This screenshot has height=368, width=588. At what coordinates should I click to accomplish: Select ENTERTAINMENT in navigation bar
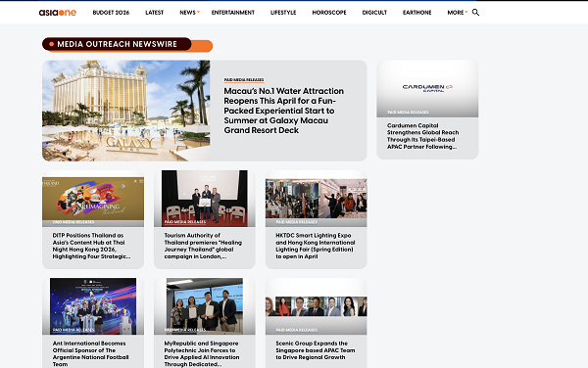(233, 13)
